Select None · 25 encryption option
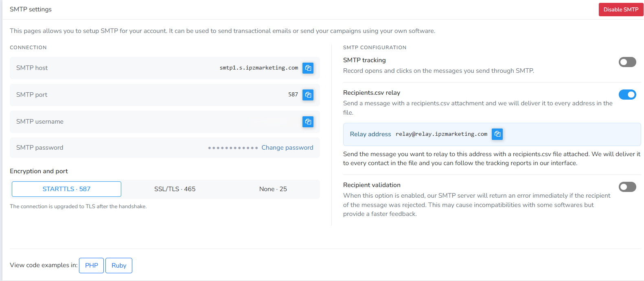644x281 pixels. pyautogui.click(x=273, y=189)
